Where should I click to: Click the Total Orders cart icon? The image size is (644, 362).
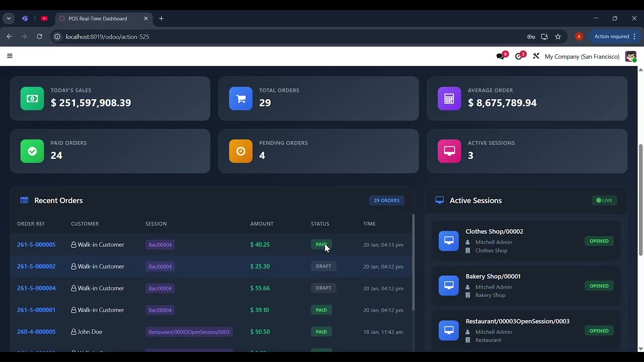click(241, 99)
